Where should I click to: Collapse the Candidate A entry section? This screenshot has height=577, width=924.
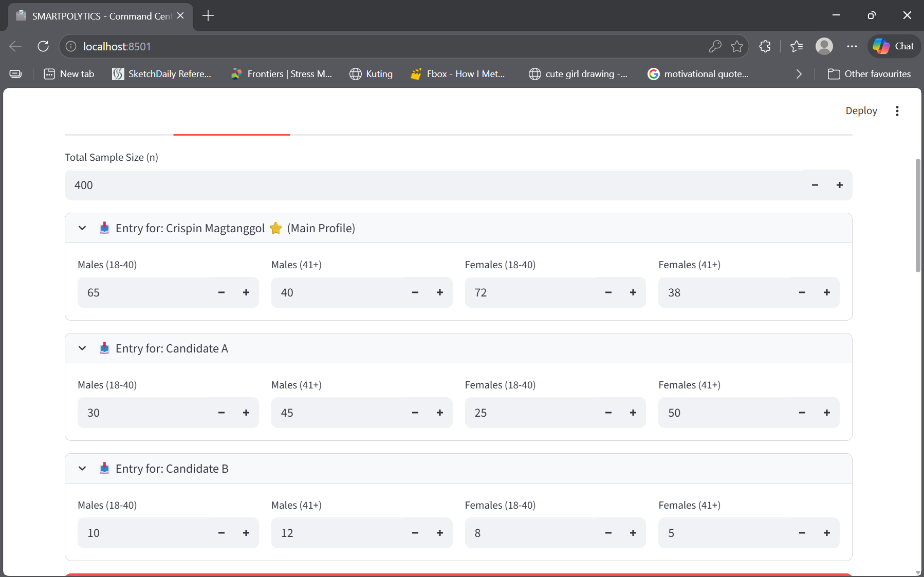[82, 348]
